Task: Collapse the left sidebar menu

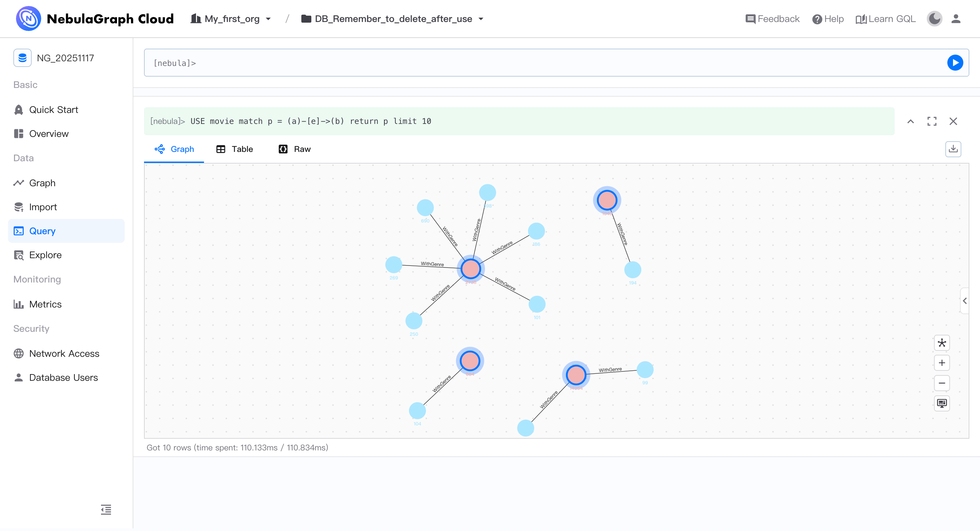Action: pyautogui.click(x=106, y=509)
